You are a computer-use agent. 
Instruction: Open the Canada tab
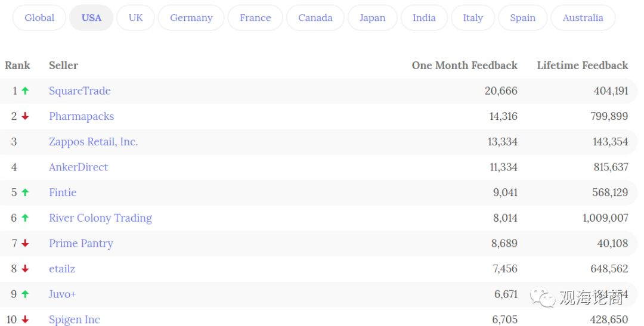coord(315,18)
